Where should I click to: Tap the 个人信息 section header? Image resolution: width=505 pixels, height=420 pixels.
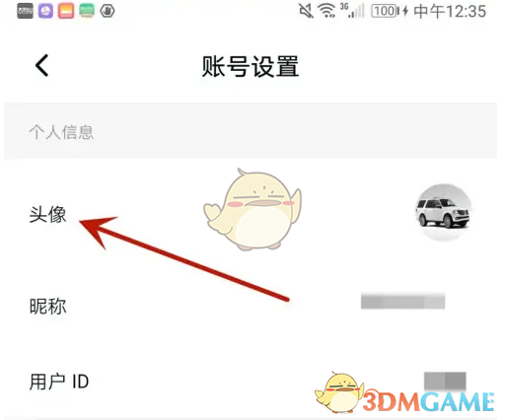(x=61, y=132)
